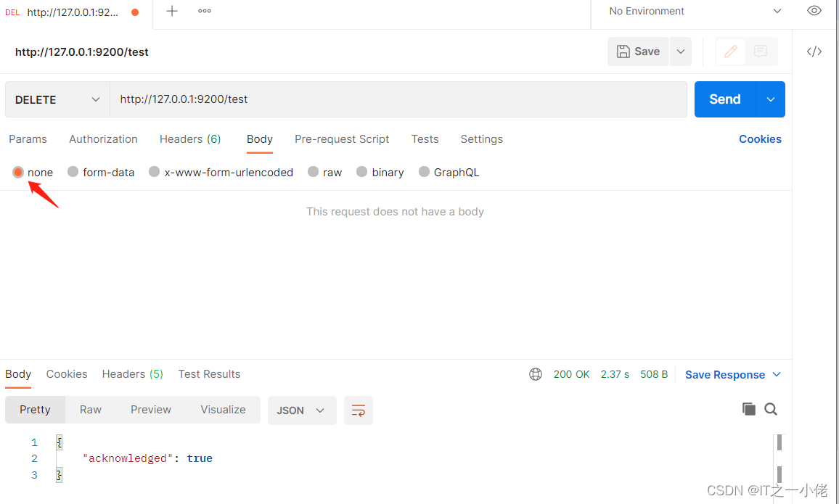Viewport: 839px width, 504px height.
Task: Click line number 2 in response
Action: pos(34,458)
